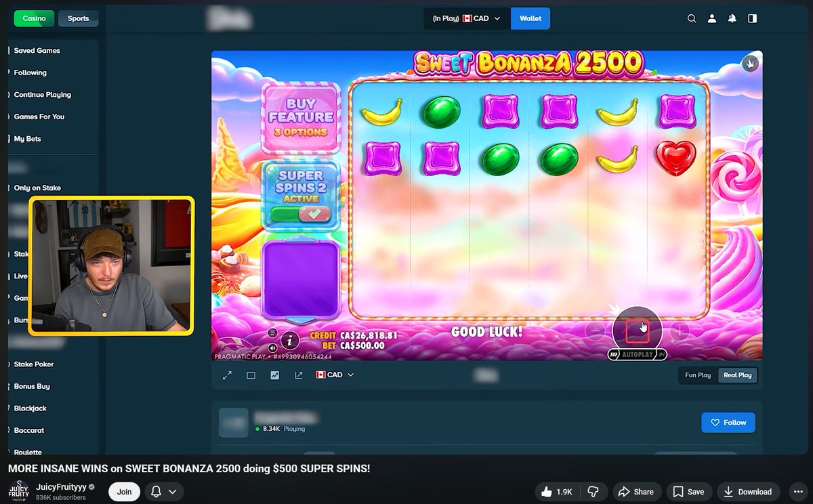The image size is (813, 504).
Task: Expand the notification preferences chevron by Join
Action: coord(173,492)
